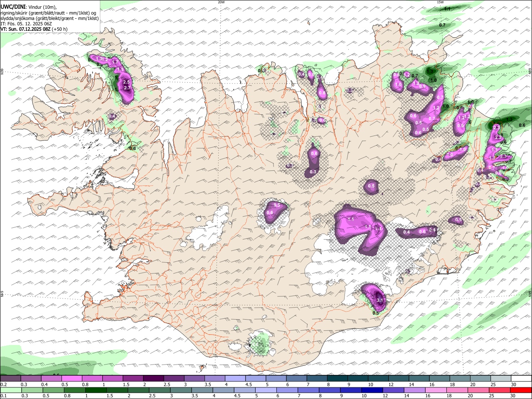
Task: Click the '3.1' precipitation value on the map
Action: [379, 300]
